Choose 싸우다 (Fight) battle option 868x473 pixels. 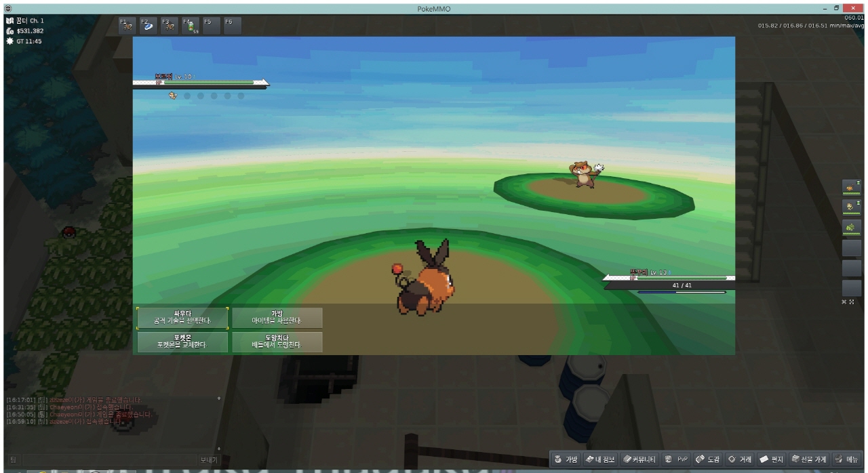tap(182, 317)
